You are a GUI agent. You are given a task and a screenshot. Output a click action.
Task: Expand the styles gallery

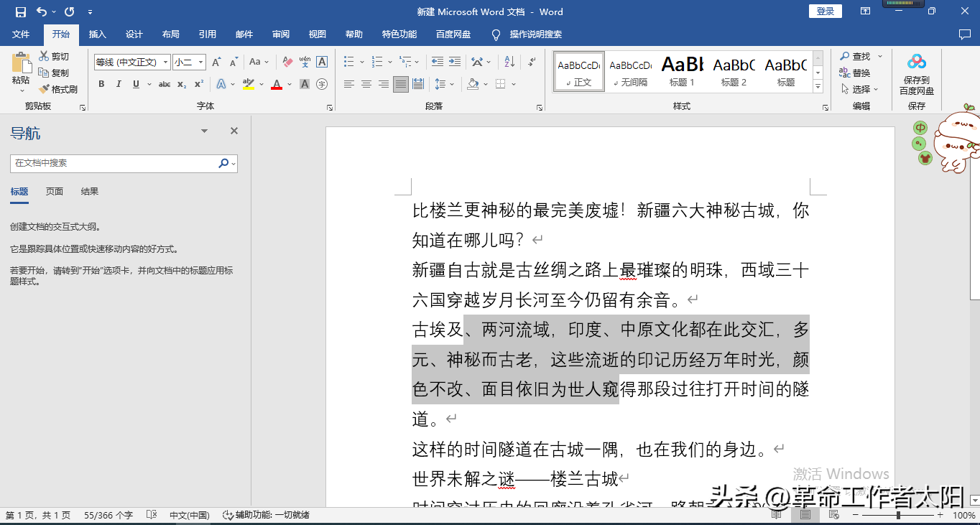818,87
